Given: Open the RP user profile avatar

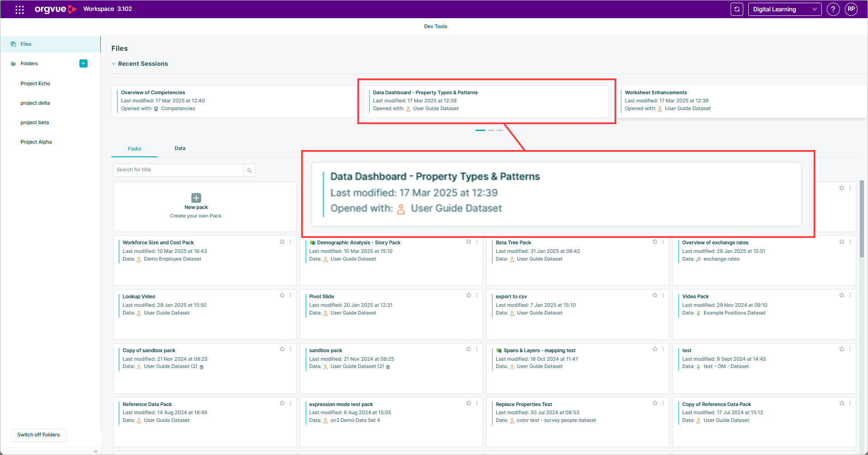Looking at the screenshot, I should coord(851,9).
